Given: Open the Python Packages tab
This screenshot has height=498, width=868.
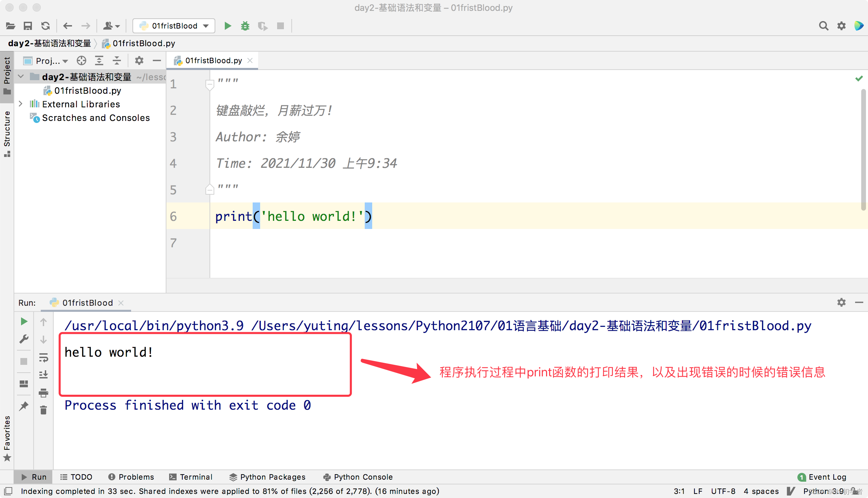Looking at the screenshot, I should point(267,477).
